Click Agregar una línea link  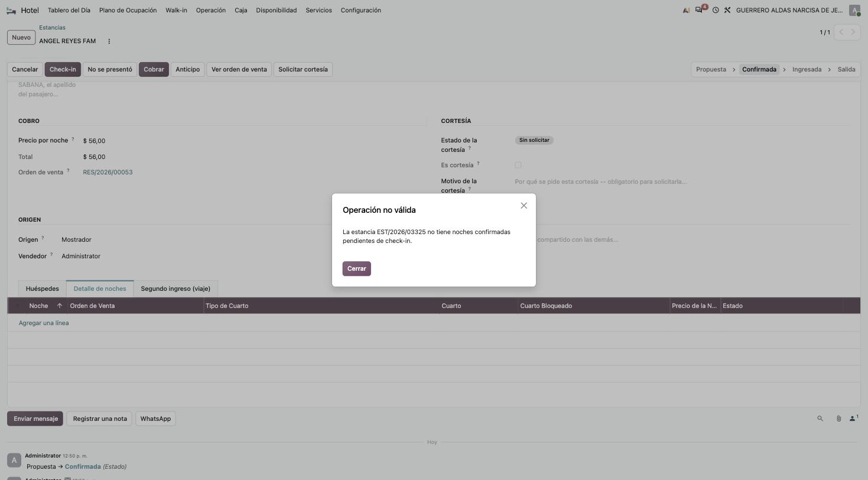pos(44,323)
